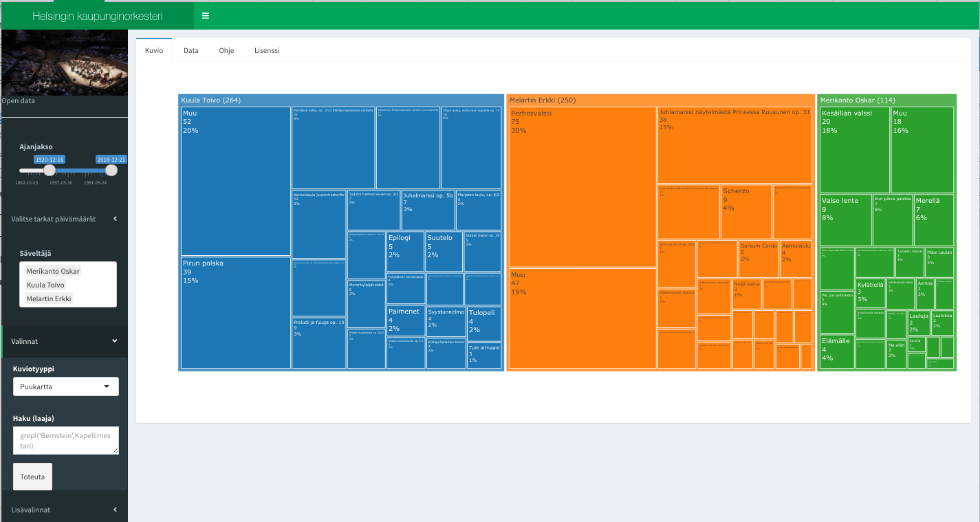Screen dimensions: 980x522
Task: Open the Data tab
Action: [x=191, y=51]
